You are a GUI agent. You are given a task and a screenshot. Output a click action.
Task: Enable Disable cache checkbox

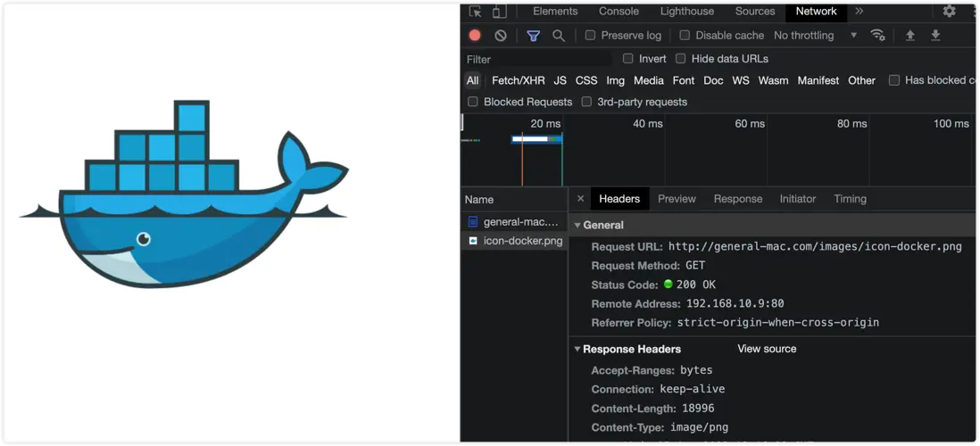tap(685, 36)
